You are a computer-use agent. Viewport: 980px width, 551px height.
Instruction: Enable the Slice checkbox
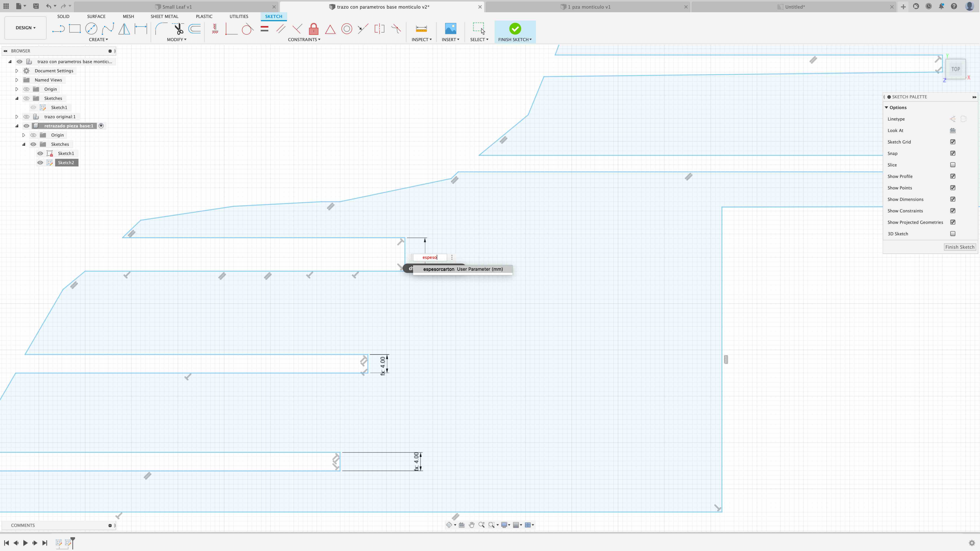point(953,165)
